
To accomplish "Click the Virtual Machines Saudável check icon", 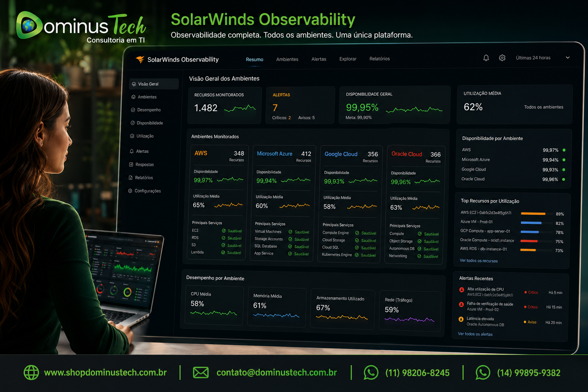I will point(290,232).
